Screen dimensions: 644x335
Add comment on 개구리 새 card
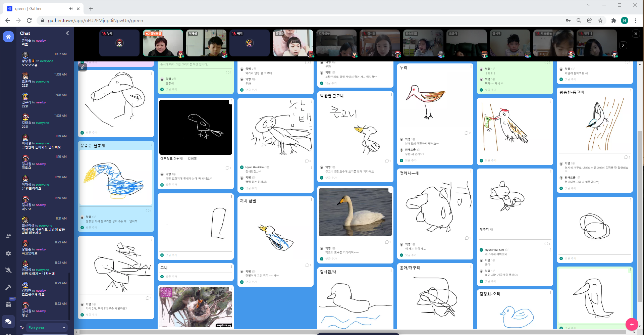pos(490,281)
